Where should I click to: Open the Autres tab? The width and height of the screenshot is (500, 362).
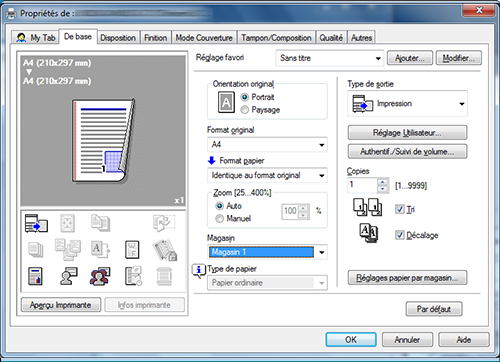point(361,38)
